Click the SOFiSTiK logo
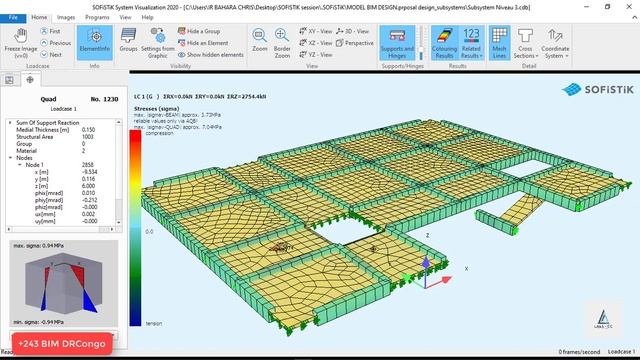Image resolution: width=640 pixels, height=360 pixels. pos(598,89)
